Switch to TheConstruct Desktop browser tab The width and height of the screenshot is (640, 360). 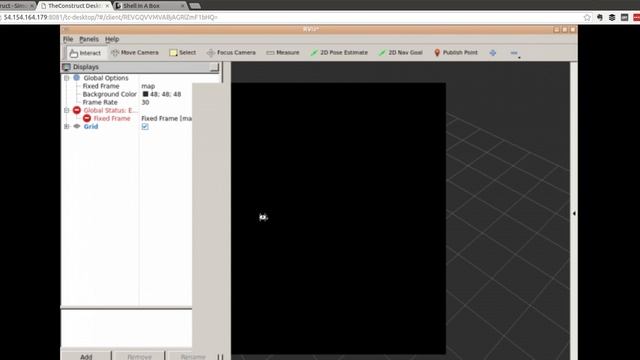coord(75,6)
